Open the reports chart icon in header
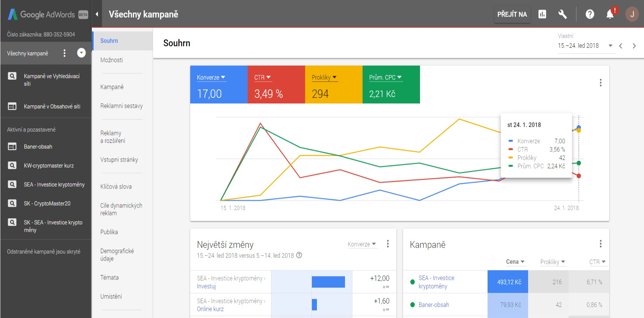 (x=542, y=14)
